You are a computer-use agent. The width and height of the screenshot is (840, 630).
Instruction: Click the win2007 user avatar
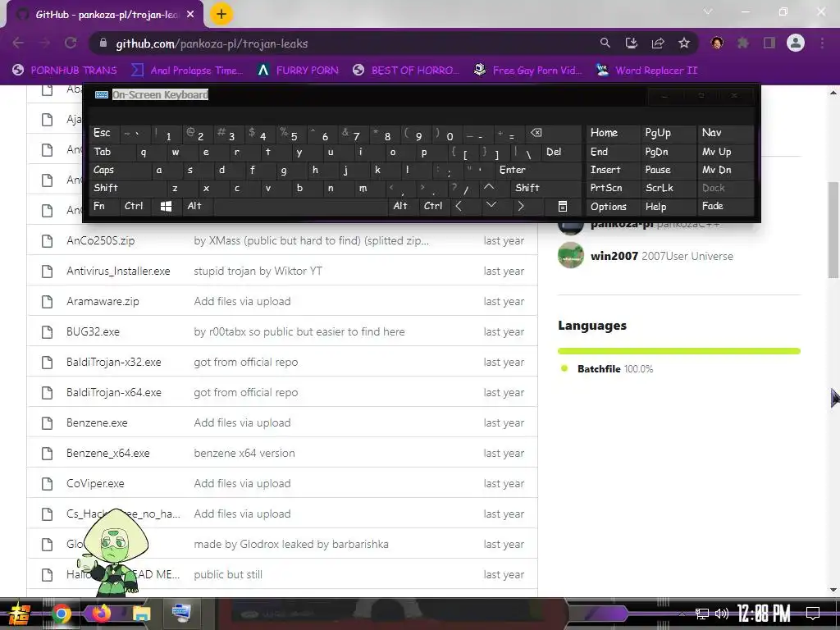point(571,256)
